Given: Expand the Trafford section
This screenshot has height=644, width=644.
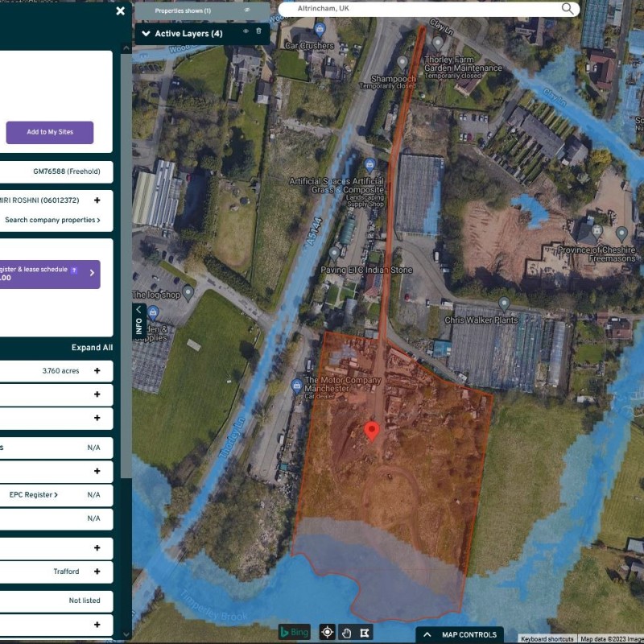Looking at the screenshot, I should coord(97,572).
